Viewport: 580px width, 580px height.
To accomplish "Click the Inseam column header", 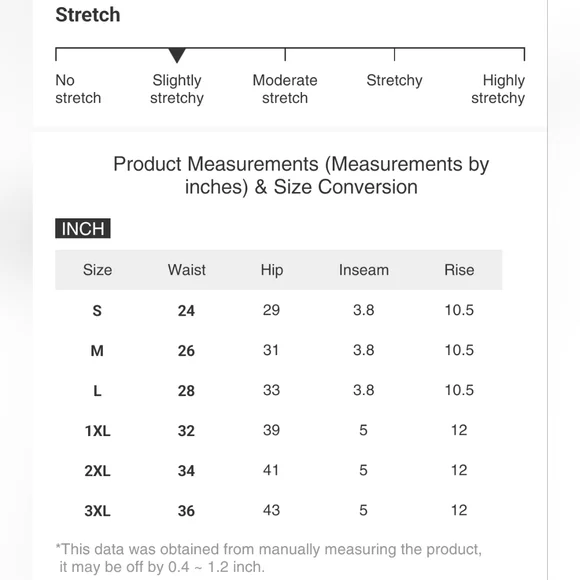I will coord(364,270).
